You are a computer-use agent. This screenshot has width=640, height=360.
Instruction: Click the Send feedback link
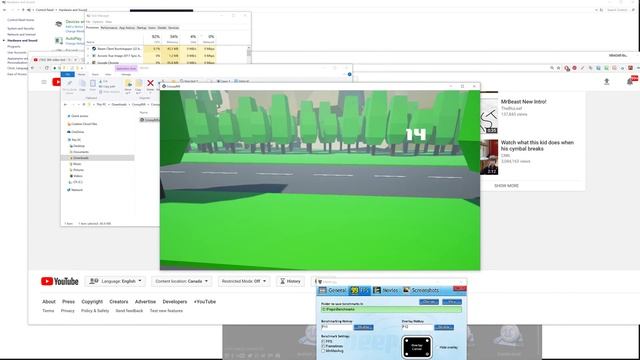[129, 311]
